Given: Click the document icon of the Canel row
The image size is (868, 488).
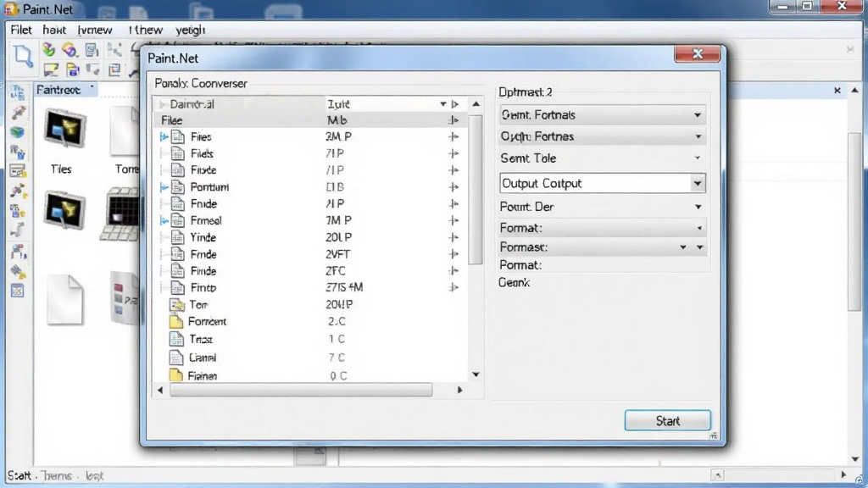Looking at the screenshot, I should pos(176,358).
